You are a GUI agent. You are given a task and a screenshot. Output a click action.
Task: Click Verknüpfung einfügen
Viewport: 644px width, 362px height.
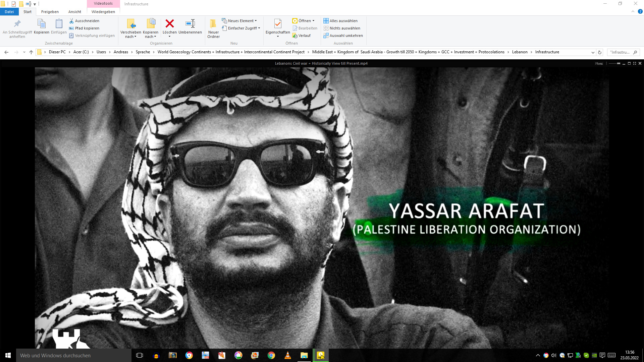point(92,36)
